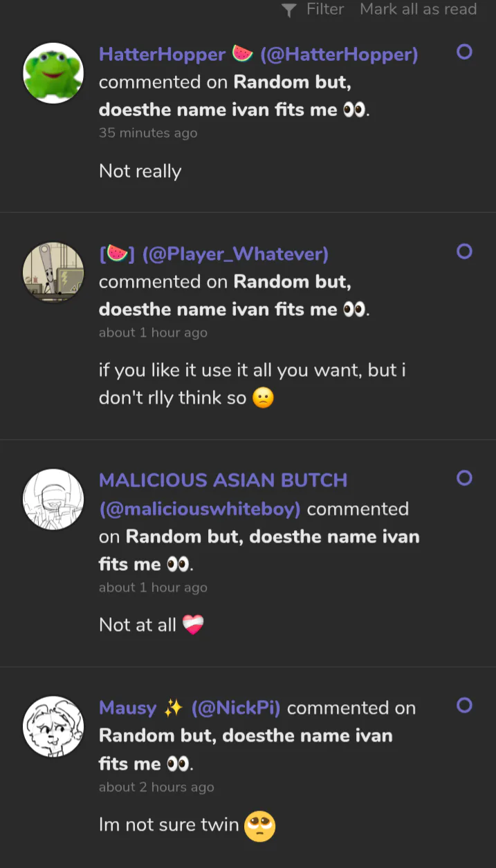Click the Filter funnel icon

coord(289,10)
